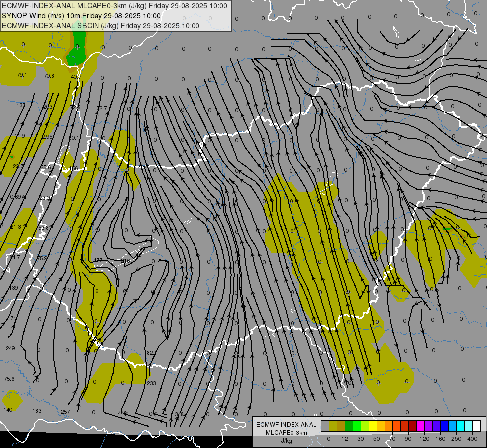Click the map value '82.1'
This screenshot has height=448, width=487.
pos(152,353)
